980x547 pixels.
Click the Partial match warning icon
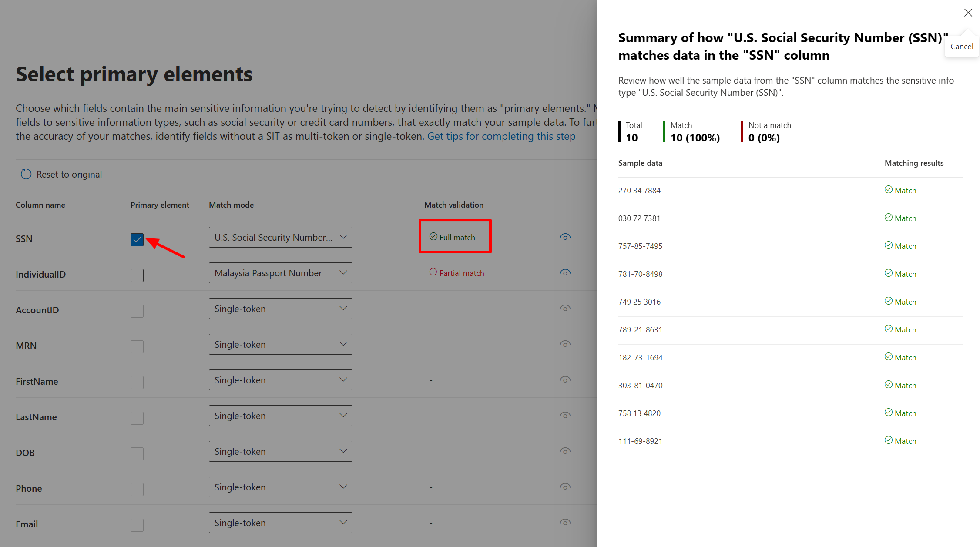click(x=433, y=272)
